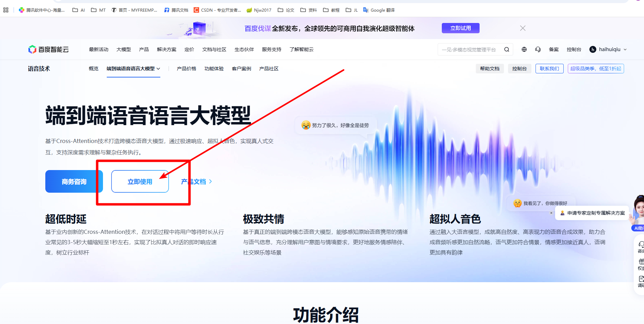
Task: Open the 教程 bookmark folder
Action: [x=331, y=10]
